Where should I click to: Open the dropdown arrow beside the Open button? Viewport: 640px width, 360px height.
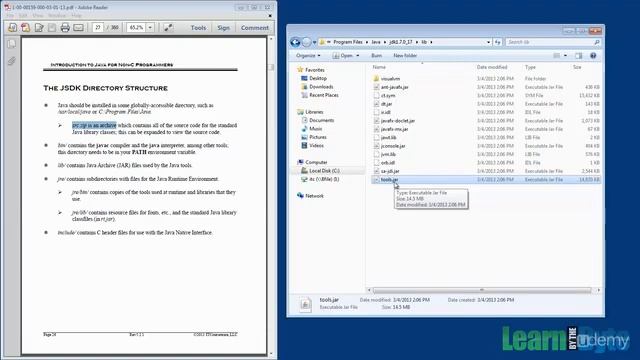click(358, 56)
